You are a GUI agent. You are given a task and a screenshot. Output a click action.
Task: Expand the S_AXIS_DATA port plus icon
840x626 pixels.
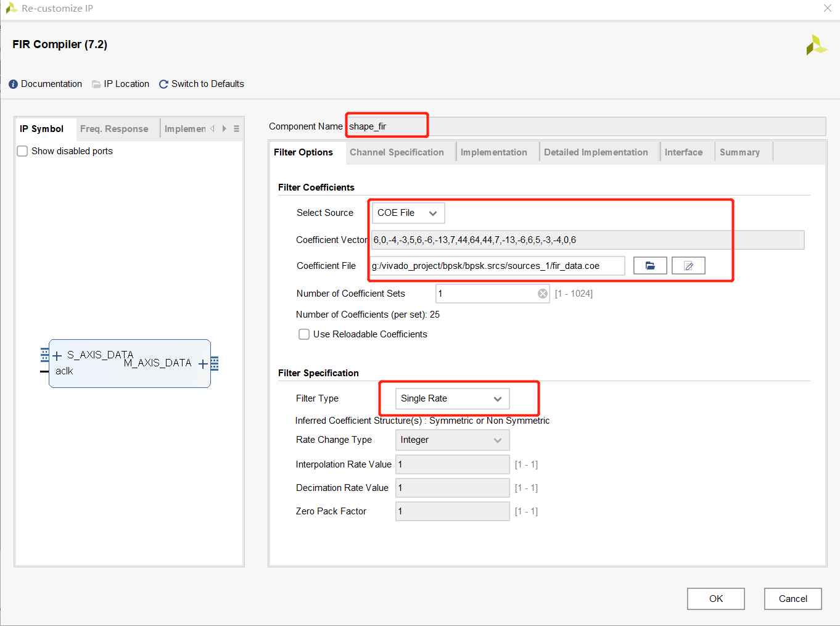[x=57, y=355]
